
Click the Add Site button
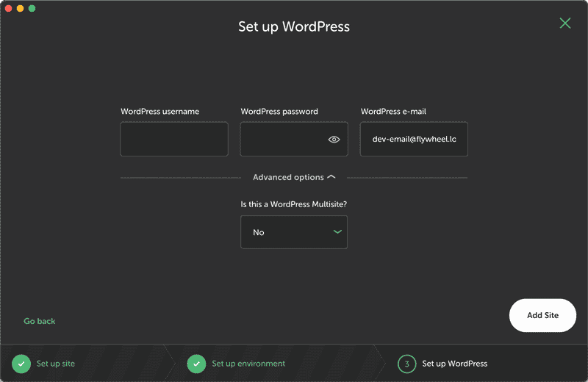(542, 315)
